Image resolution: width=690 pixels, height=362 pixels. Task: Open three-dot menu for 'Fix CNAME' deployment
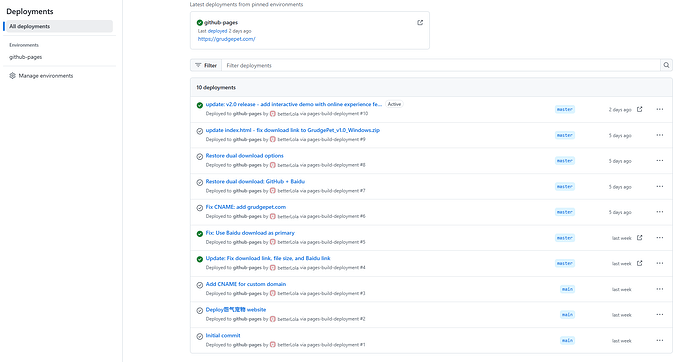click(x=660, y=212)
